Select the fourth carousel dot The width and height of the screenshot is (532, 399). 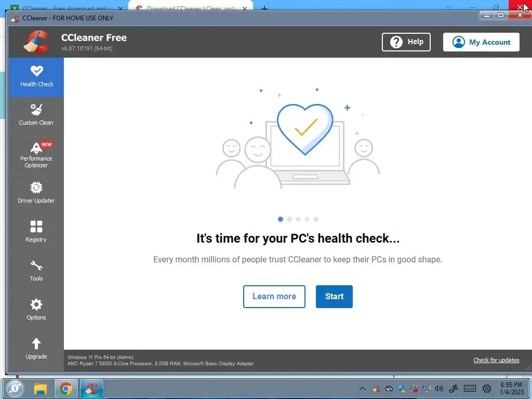pyautogui.click(x=307, y=219)
